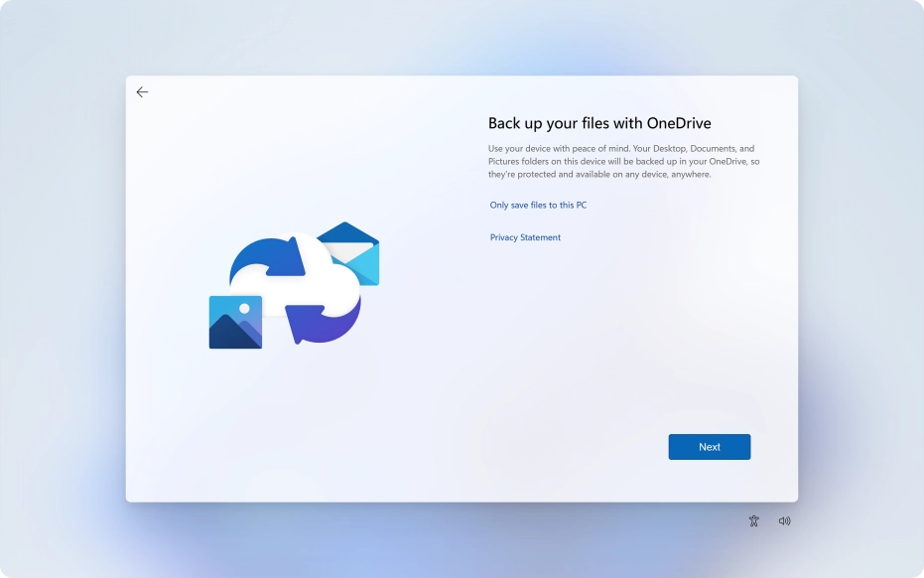
Task: Click the Back up your files heading
Action: pyautogui.click(x=598, y=122)
